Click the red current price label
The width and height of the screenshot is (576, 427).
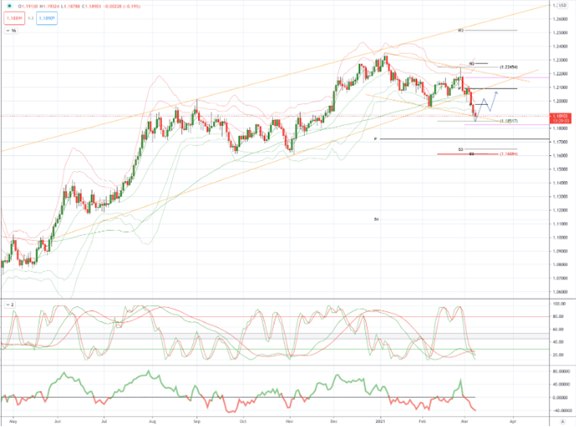click(x=559, y=118)
